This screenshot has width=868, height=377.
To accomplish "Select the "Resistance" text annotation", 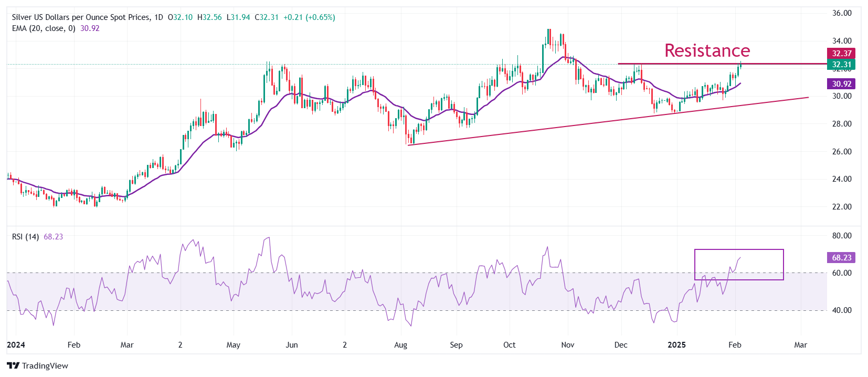I will [707, 50].
